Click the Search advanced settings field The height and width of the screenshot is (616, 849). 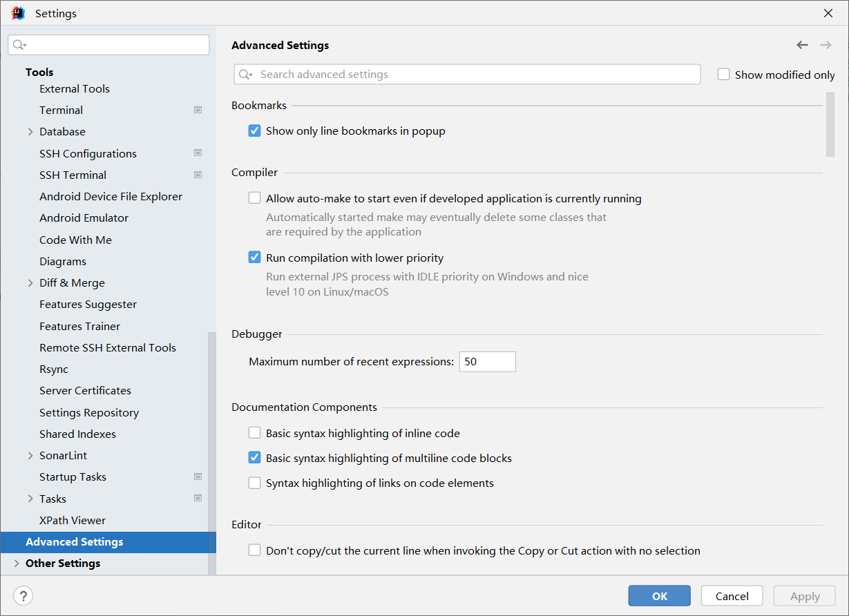click(467, 75)
